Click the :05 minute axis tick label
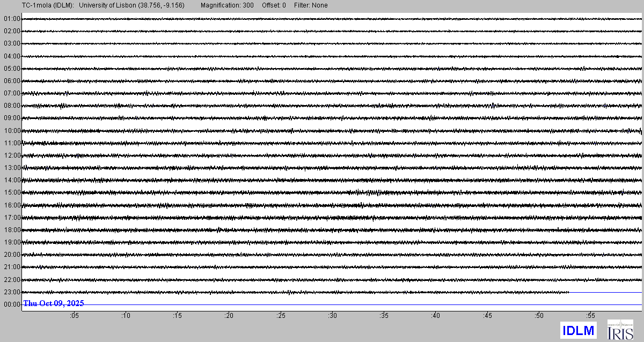This screenshot has height=342, width=644. click(x=74, y=316)
